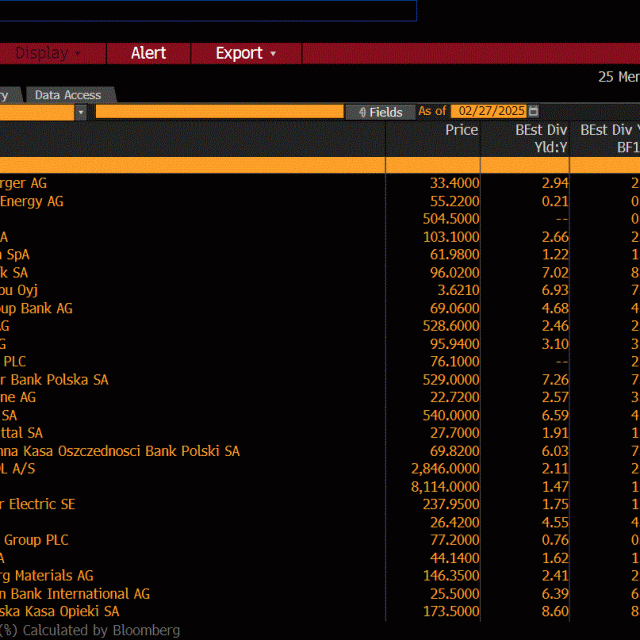
Task: Select price cell 76.1000
Action: click(454, 361)
